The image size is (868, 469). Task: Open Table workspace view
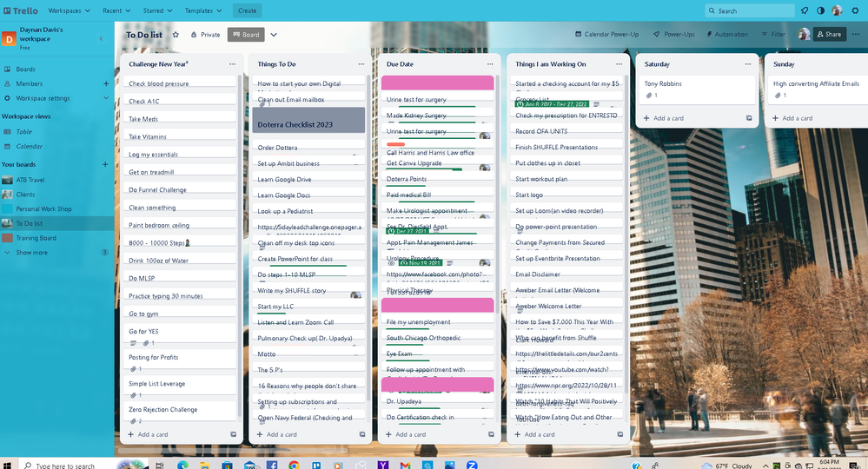pos(23,132)
